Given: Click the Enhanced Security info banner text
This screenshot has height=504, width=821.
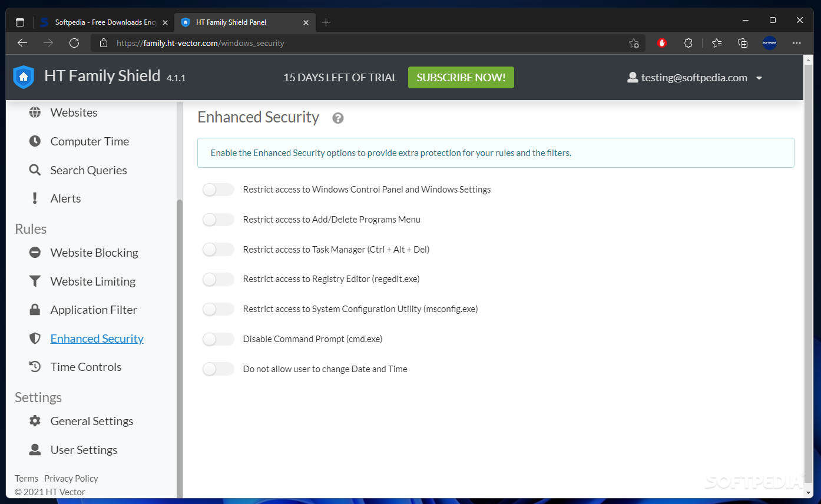Looking at the screenshot, I should click(x=391, y=153).
